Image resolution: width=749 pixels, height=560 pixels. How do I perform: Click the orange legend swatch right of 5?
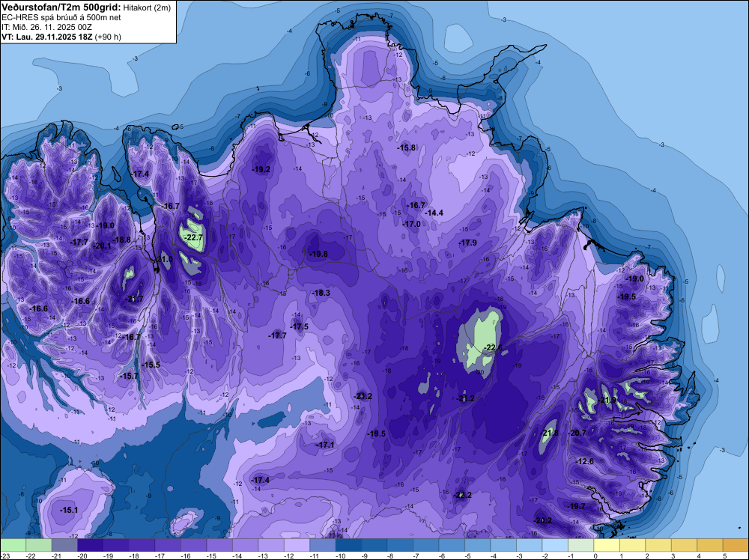[736, 545]
